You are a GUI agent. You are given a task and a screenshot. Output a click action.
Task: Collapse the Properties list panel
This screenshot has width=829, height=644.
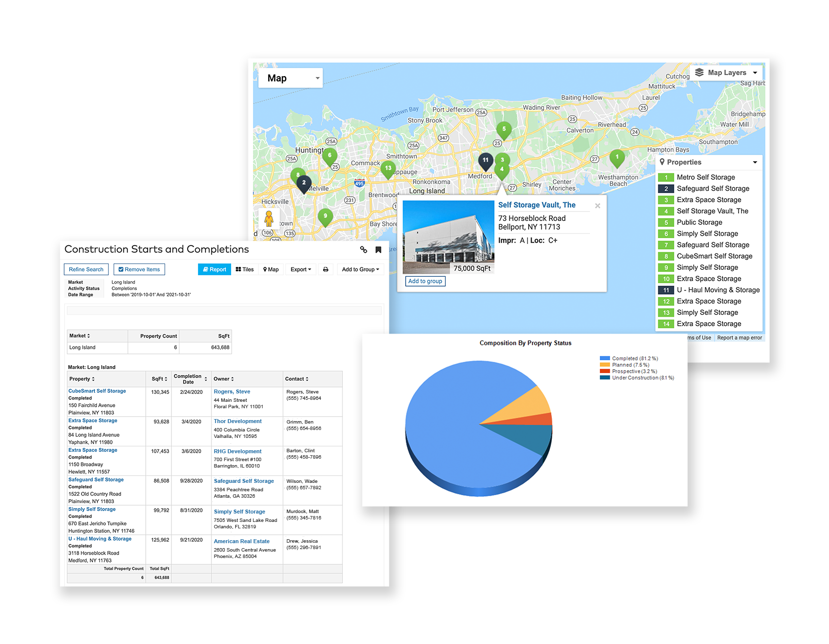coord(754,162)
